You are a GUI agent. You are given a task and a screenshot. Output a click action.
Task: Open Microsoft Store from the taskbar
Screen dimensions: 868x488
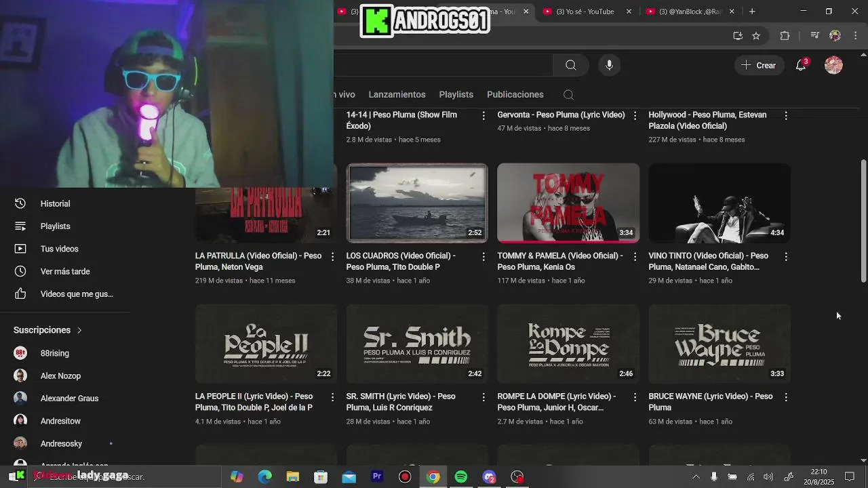[x=321, y=476]
